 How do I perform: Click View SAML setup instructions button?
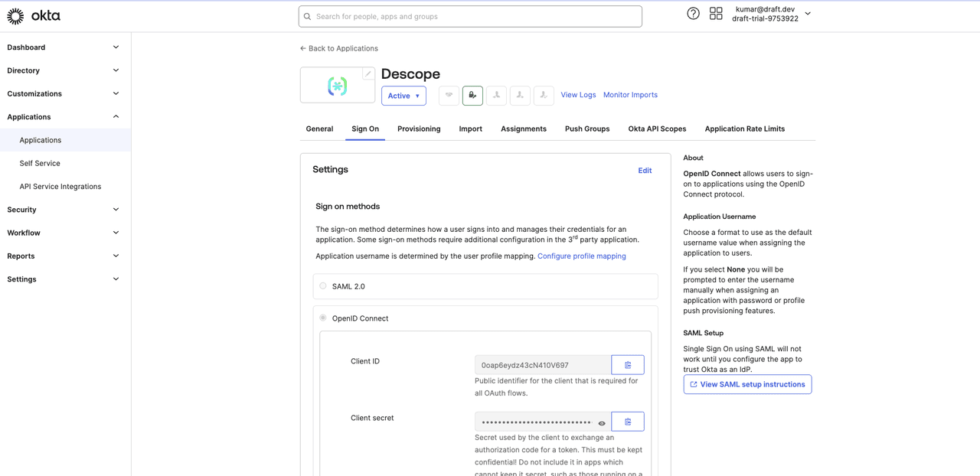pyautogui.click(x=747, y=384)
